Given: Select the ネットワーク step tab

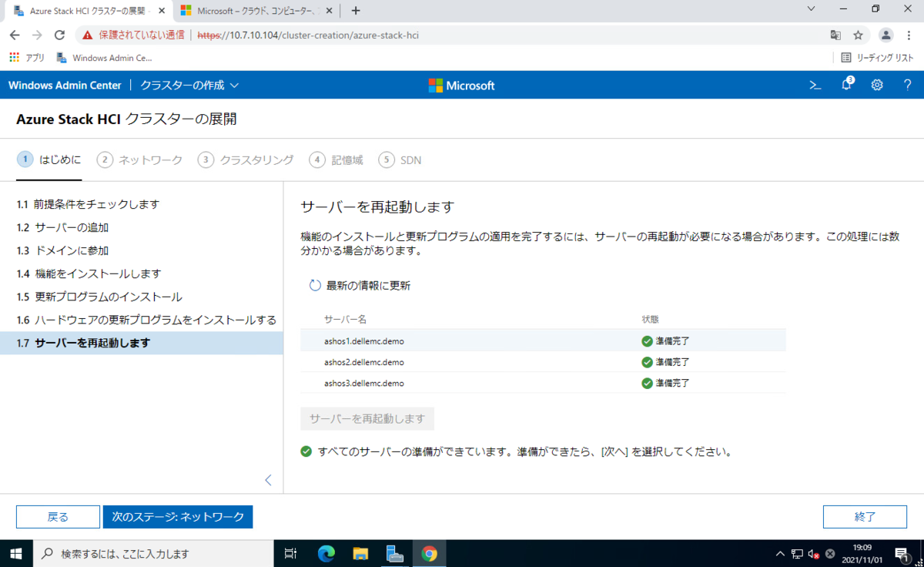Looking at the screenshot, I should click(x=140, y=160).
